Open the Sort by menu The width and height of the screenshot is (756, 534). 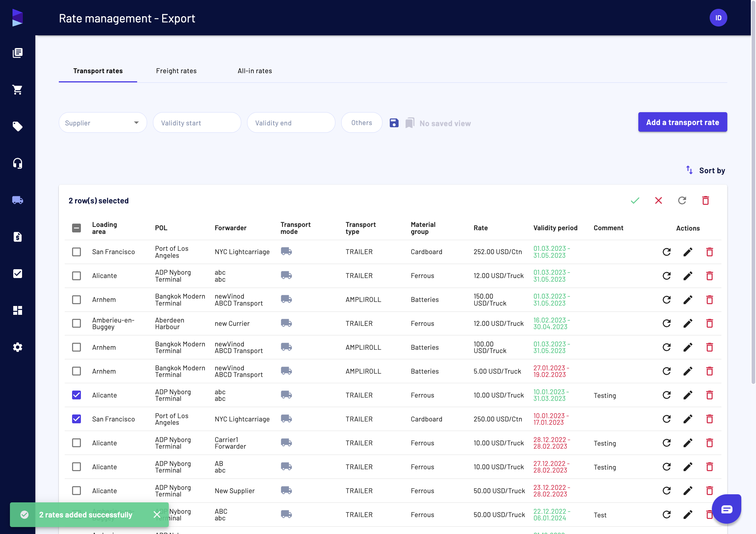(x=705, y=170)
